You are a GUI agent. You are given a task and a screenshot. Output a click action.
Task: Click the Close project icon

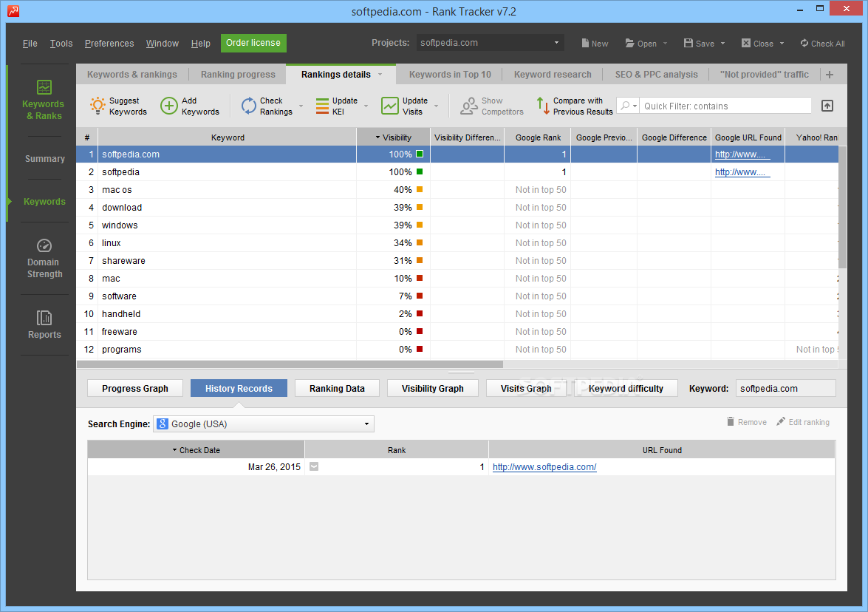point(746,43)
